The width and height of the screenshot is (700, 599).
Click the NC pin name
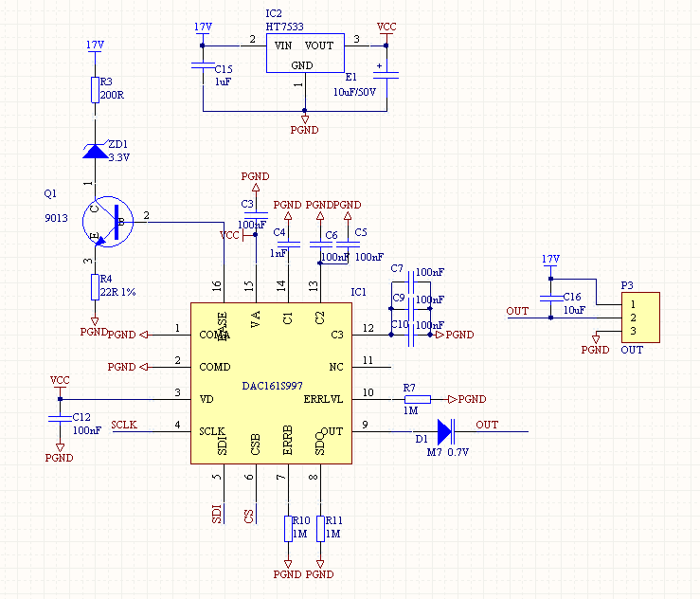point(336,367)
